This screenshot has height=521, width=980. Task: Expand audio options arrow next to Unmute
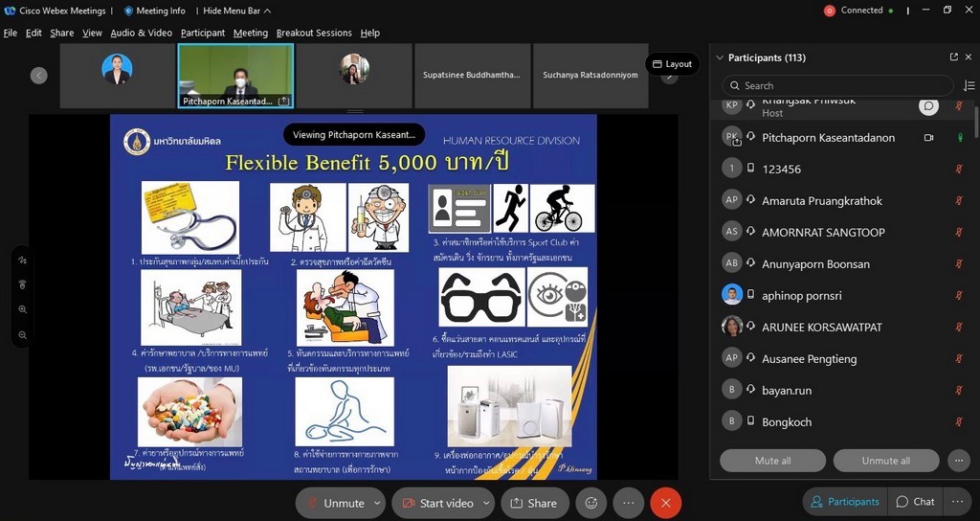(377, 503)
